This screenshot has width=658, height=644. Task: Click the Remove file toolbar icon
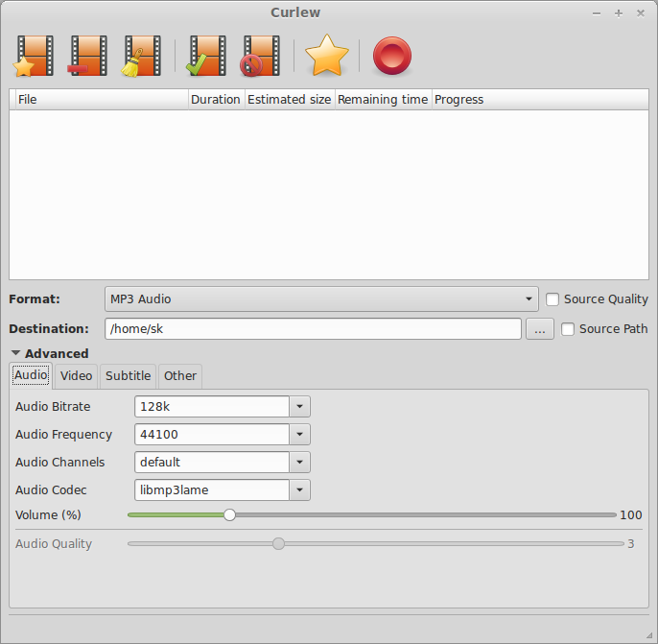point(87,56)
